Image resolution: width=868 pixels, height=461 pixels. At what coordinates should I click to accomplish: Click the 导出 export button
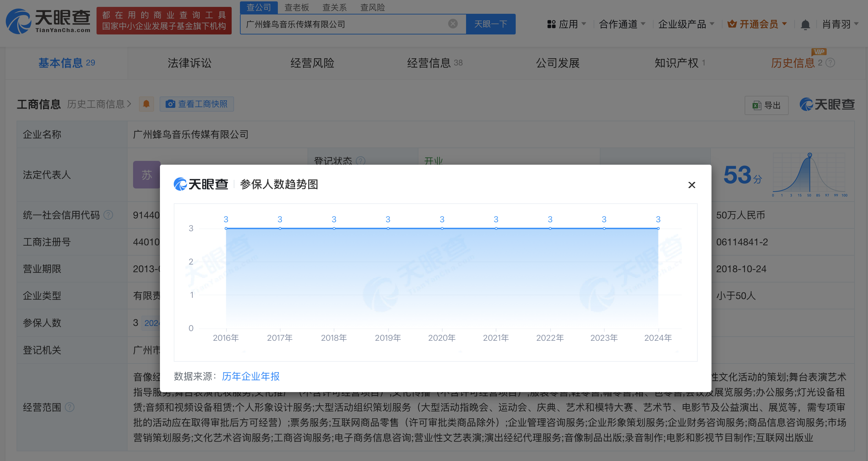click(766, 105)
